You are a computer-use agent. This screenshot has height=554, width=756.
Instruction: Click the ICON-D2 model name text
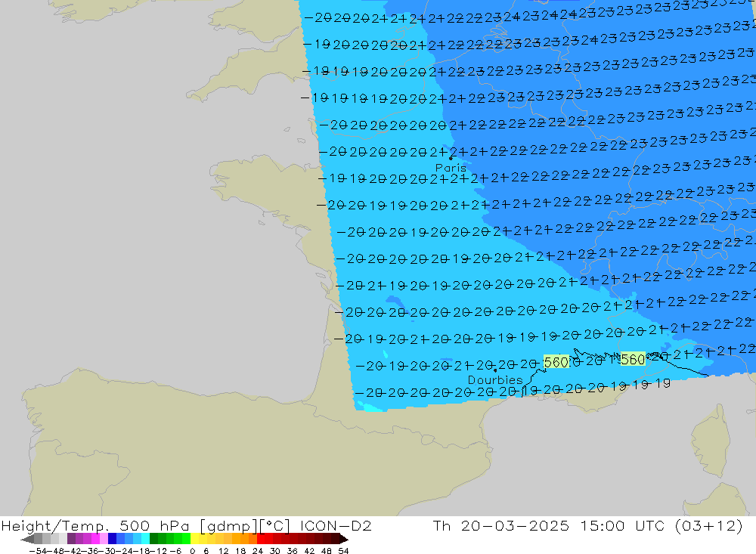[336, 526]
